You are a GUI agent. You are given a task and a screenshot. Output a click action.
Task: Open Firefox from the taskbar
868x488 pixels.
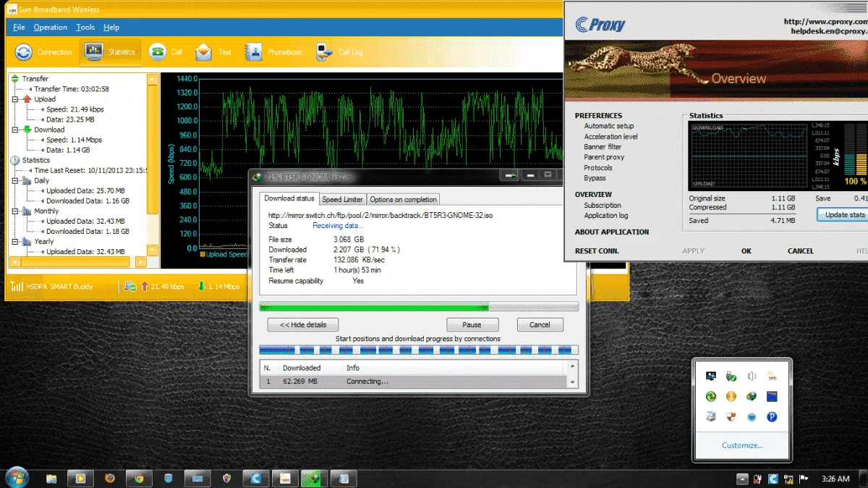point(109,478)
